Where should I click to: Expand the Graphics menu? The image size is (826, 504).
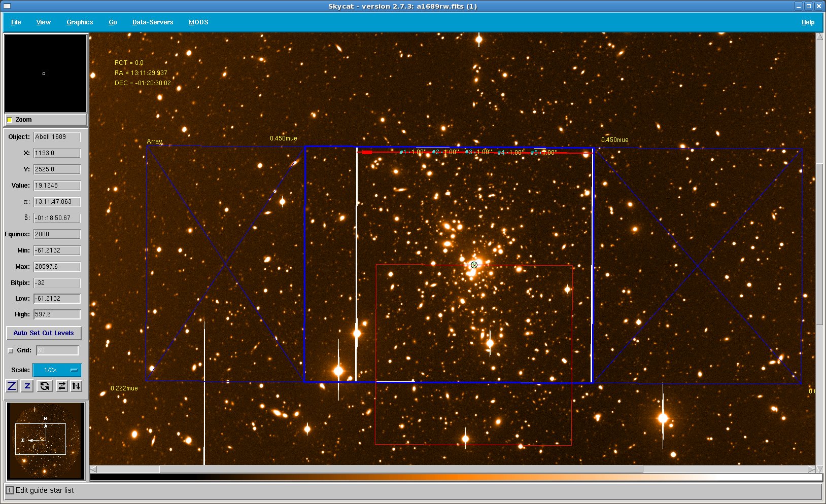[80, 22]
